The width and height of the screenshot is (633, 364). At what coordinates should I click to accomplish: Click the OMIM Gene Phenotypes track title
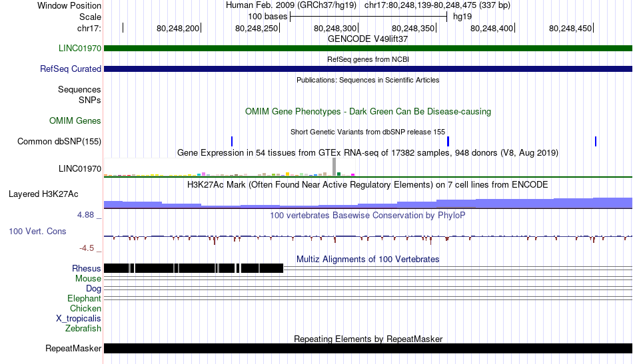tap(368, 112)
